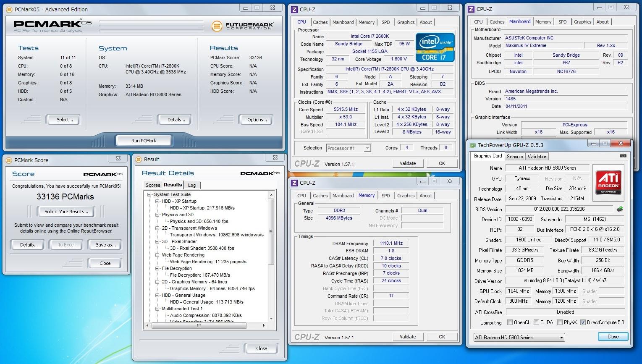Click the '33136 PCMarks' score text
Image resolution: width=642 pixels, height=364 pixels.
click(65, 196)
